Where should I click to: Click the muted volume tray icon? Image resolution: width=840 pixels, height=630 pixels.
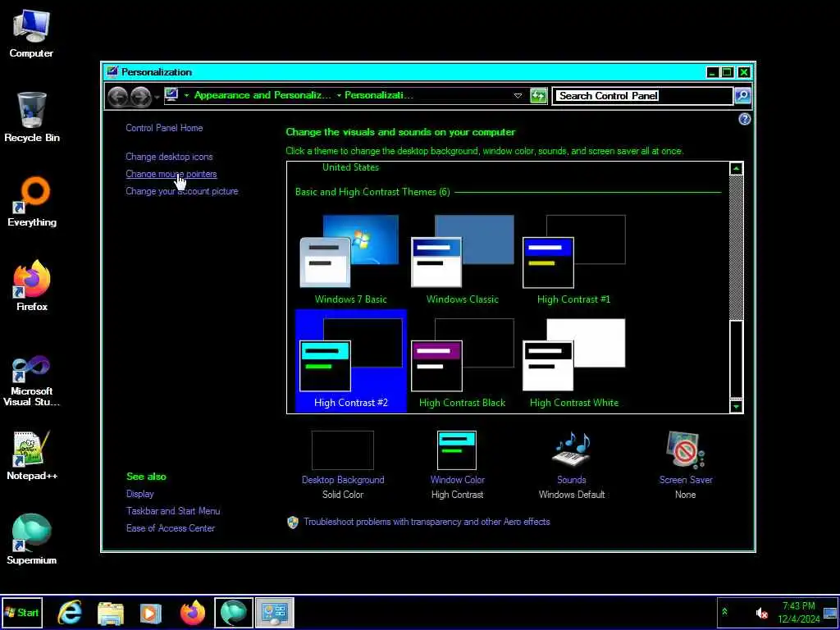[x=762, y=613]
